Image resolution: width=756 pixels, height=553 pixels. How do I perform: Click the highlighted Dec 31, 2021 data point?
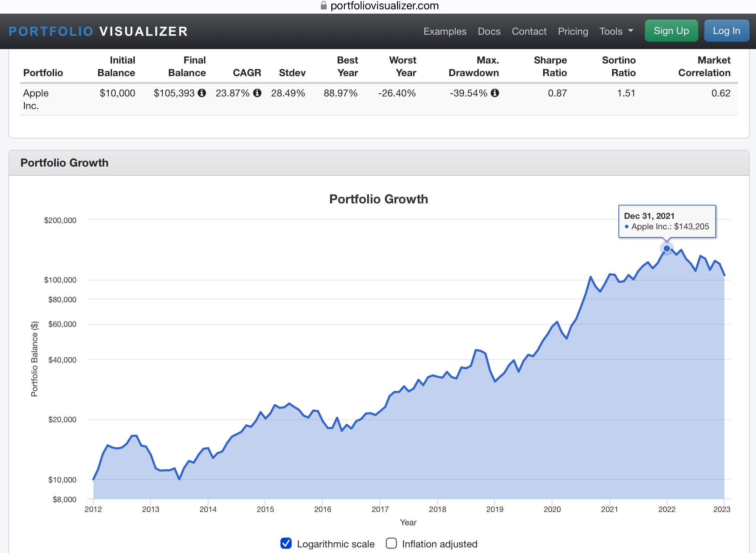pos(667,249)
